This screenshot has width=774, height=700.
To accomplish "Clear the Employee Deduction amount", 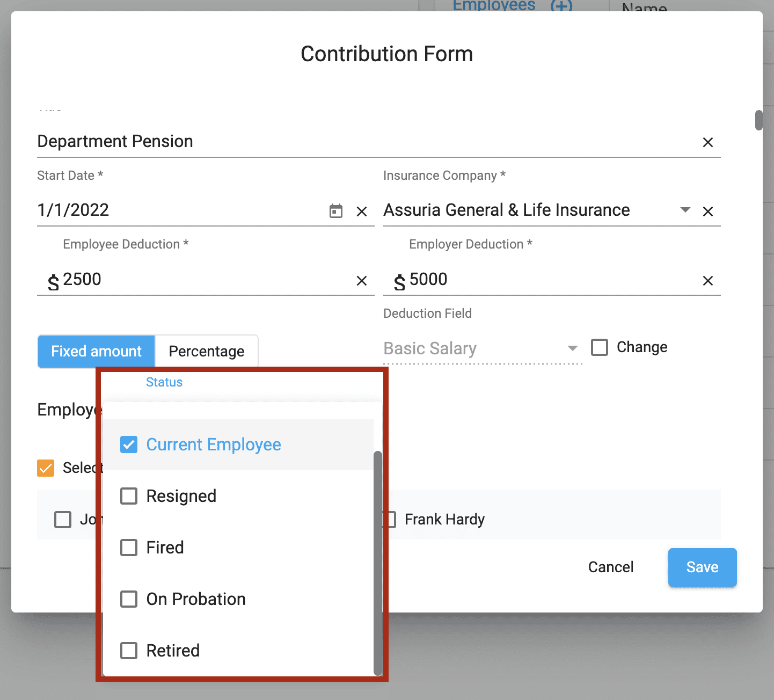I will [x=362, y=280].
